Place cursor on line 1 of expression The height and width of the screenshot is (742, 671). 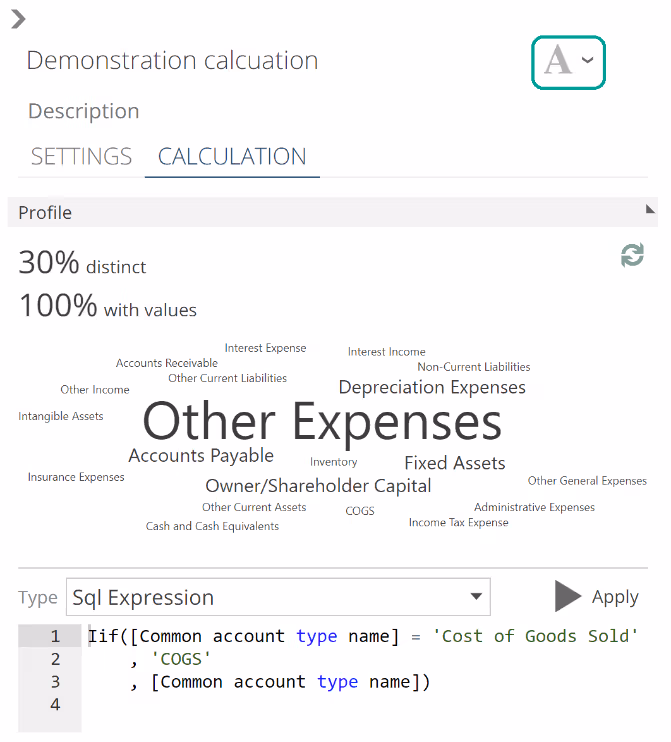pos(362,636)
